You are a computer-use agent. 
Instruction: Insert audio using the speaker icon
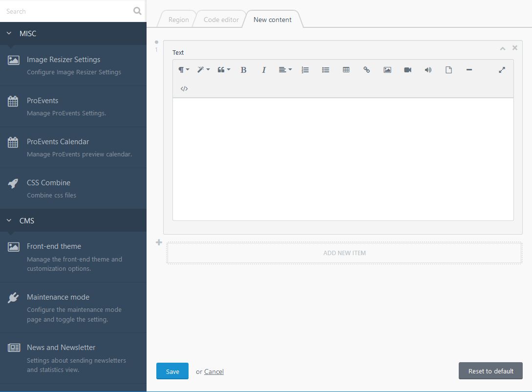[428, 70]
